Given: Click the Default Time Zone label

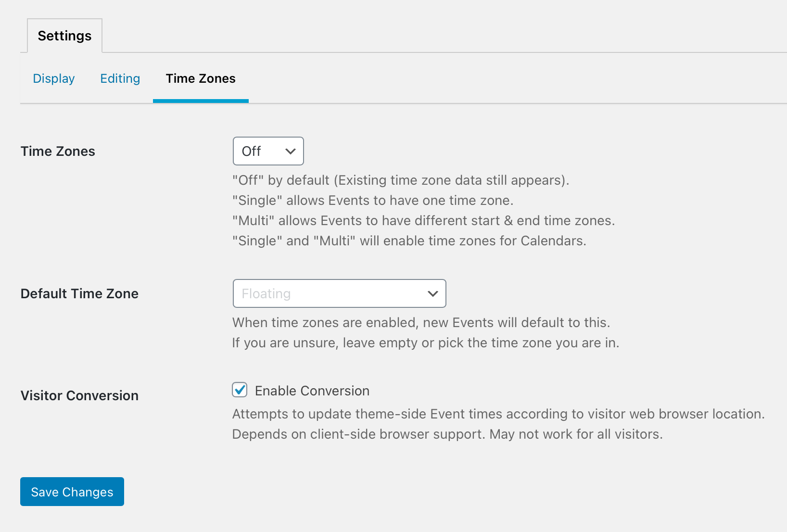Looking at the screenshot, I should coord(79,293).
